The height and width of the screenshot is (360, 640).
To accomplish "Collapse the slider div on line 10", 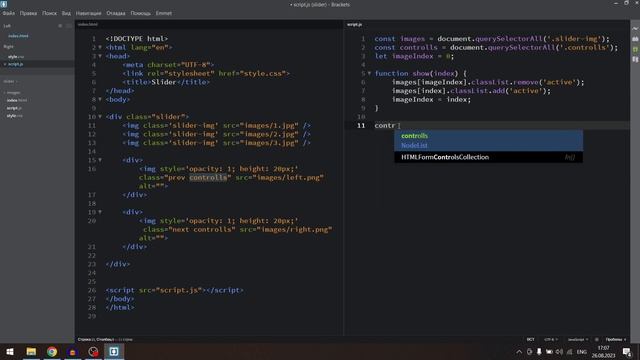I will click(x=100, y=117).
